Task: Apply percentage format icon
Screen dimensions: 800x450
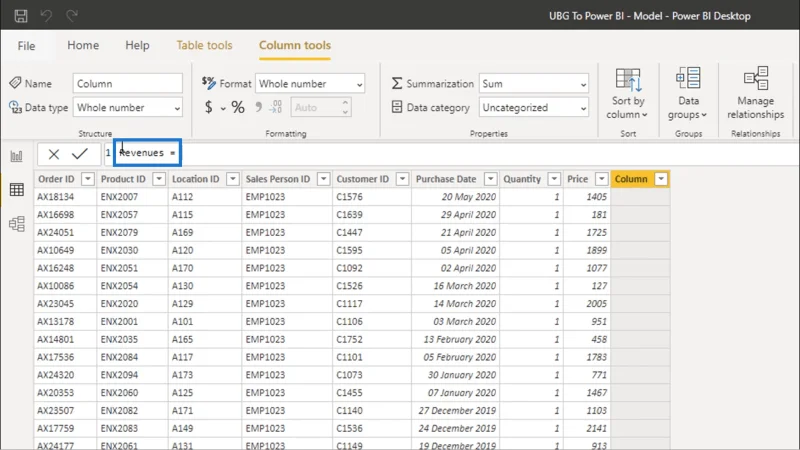Action: click(238, 107)
